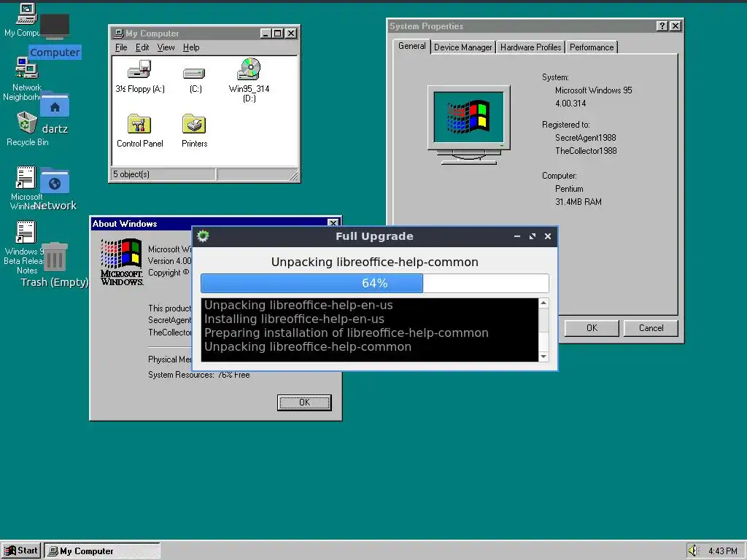Select the Windows Beta Release Notes icon

point(26,232)
